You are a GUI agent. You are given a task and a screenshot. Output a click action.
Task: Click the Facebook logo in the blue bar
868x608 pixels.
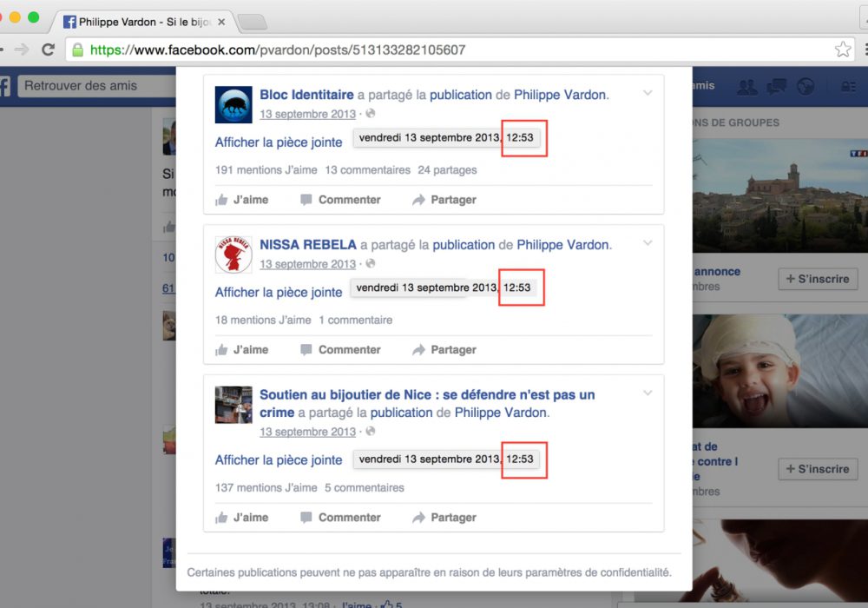(5, 86)
